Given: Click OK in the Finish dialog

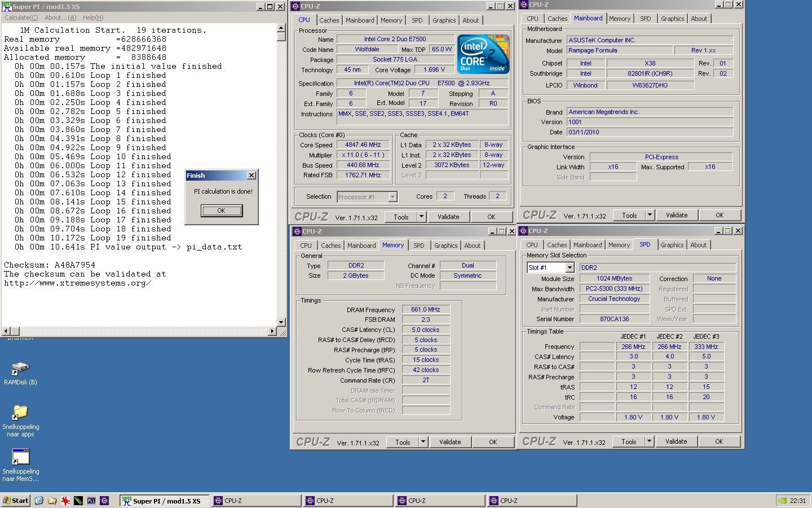Looking at the screenshot, I should point(222,211).
